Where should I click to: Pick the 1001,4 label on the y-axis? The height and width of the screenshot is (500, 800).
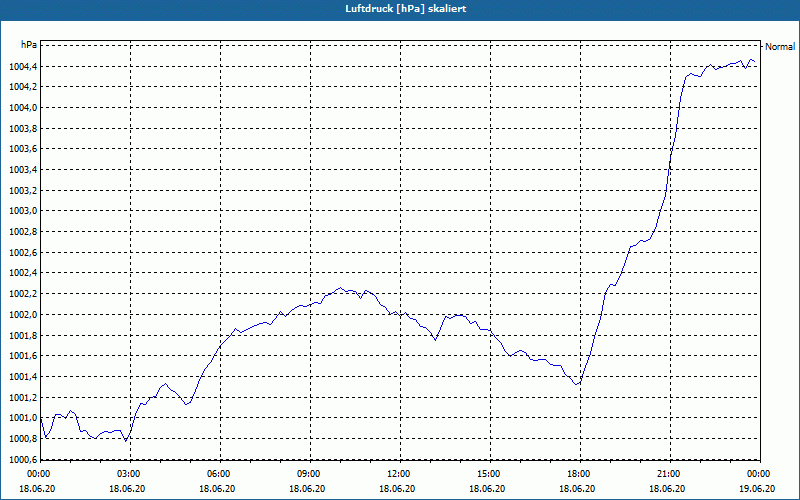tap(23, 377)
